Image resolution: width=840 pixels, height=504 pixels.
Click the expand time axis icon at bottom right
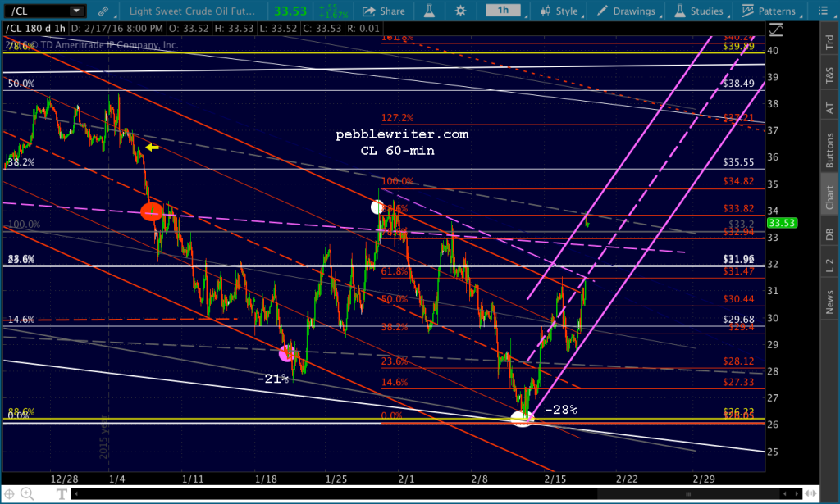811,493
